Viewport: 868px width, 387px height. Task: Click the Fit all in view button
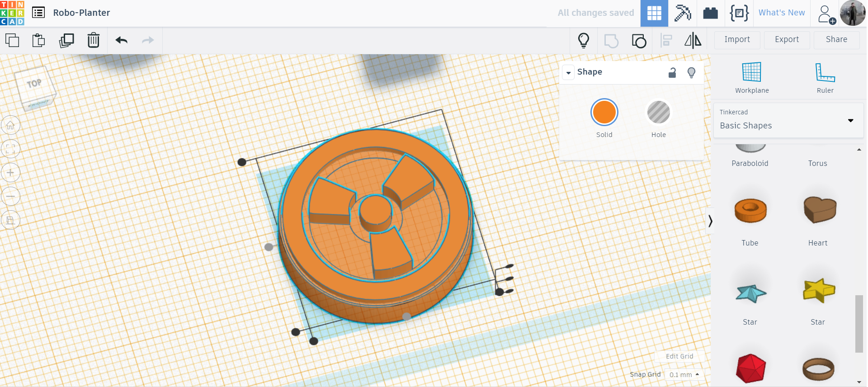pyautogui.click(x=10, y=149)
